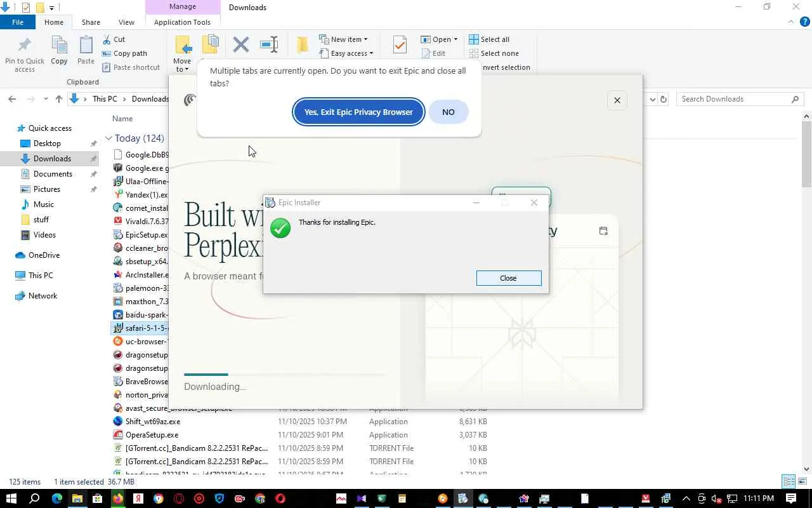Open Yandex browser from the taskbar
This screenshot has height=508, width=812.
(138, 498)
